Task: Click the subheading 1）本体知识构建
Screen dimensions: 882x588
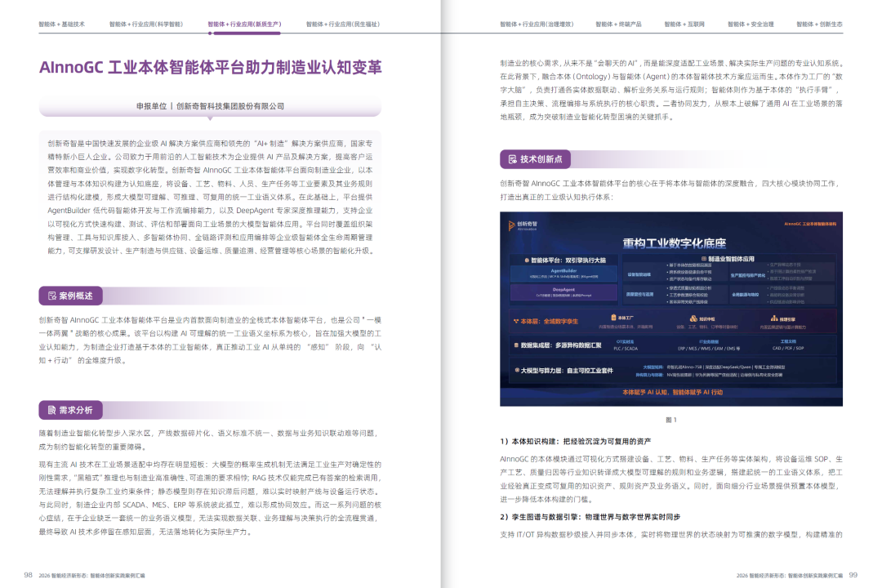Action: click(x=576, y=441)
